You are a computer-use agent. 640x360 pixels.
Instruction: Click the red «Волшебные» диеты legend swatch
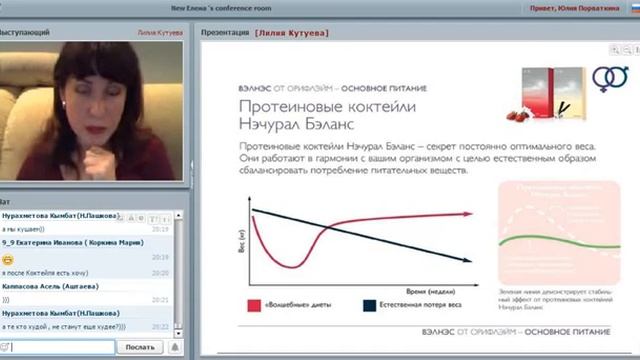254,305
